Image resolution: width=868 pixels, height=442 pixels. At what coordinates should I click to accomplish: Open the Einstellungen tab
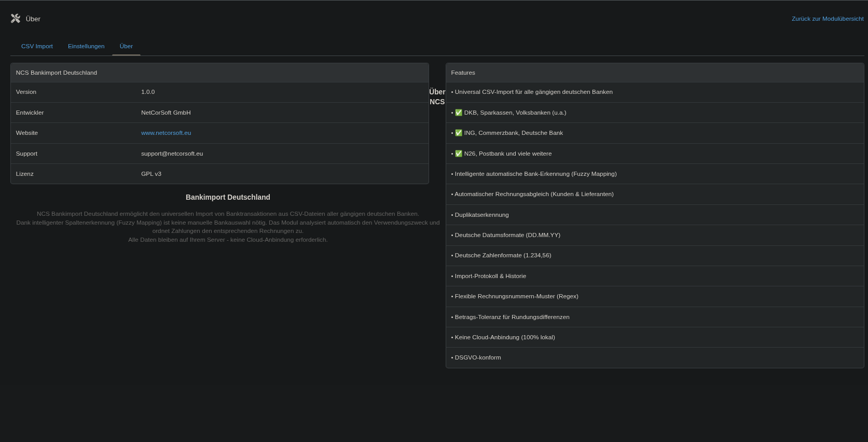86,46
